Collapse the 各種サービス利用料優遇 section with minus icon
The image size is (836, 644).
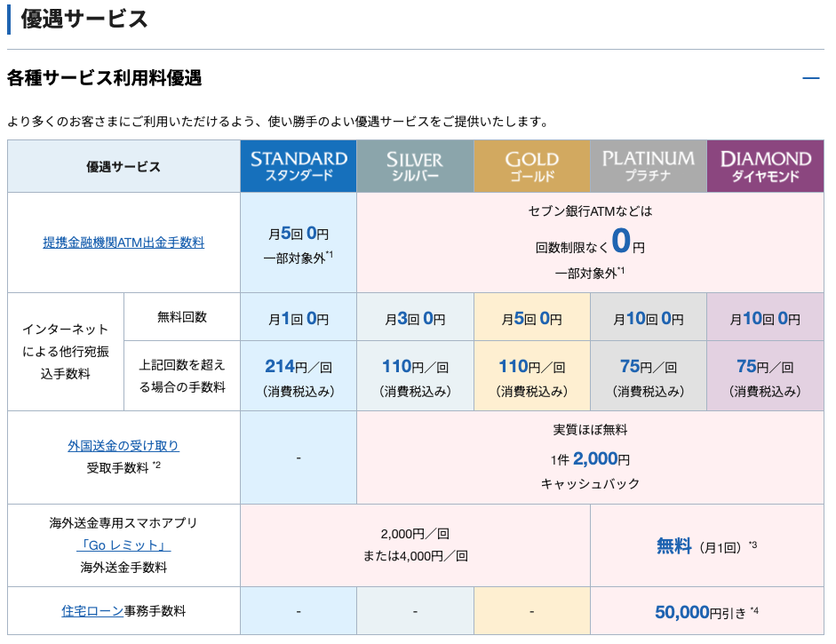(x=810, y=78)
